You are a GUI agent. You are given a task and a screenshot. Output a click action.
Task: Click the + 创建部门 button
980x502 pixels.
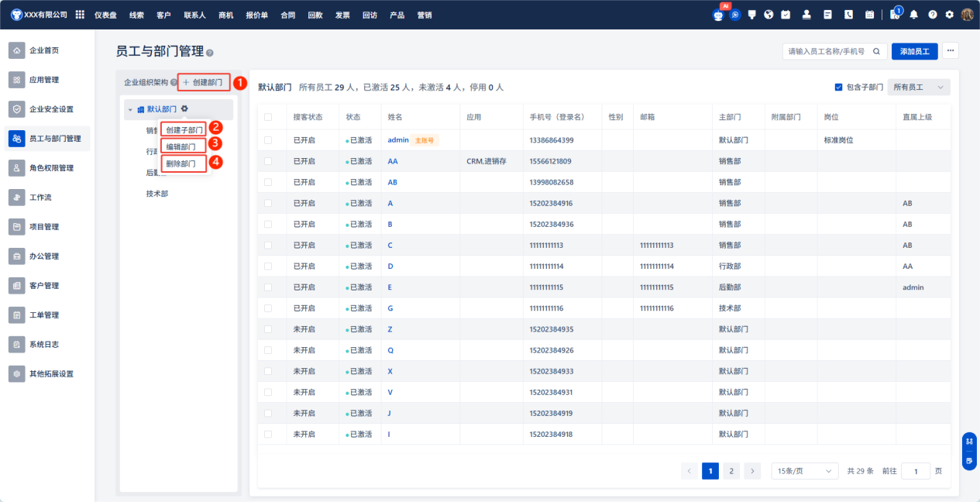point(203,82)
